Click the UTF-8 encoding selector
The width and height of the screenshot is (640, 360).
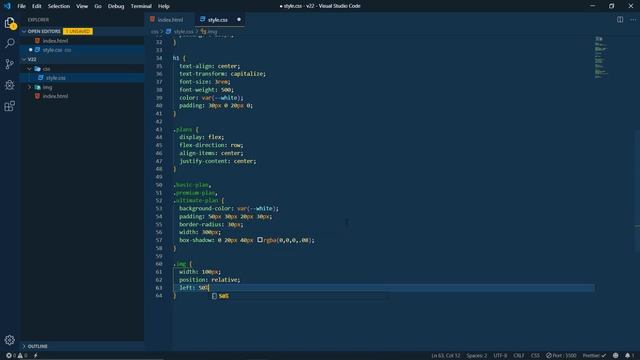pyautogui.click(x=500, y=356)
